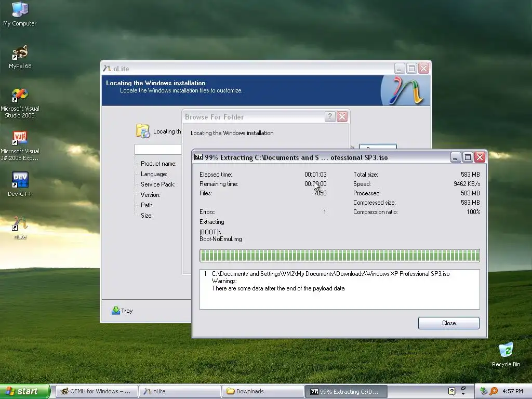The width and height of the screenshot is (532, 399).
Task: Close the 7-Zip extracting window via X
Action: [480, 157]
